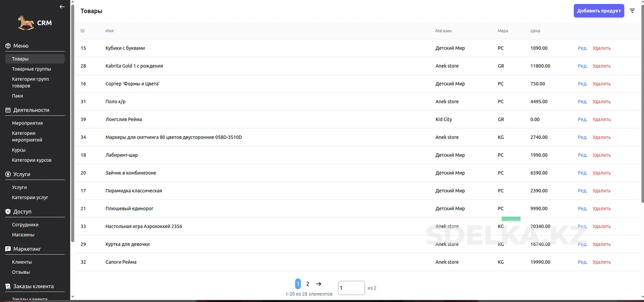Delete Поло к/р product
Image resolution: width=644 pixels, height=302 pixels.
(601, 102)
